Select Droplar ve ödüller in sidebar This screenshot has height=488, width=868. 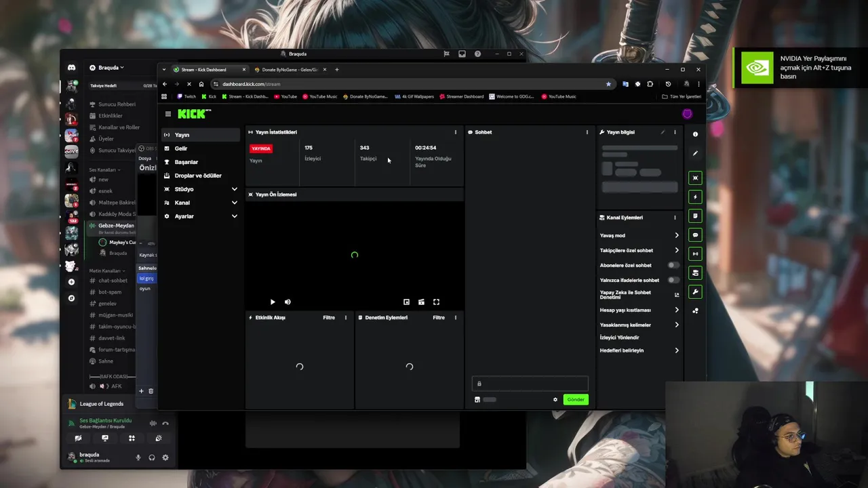point(200,176)
